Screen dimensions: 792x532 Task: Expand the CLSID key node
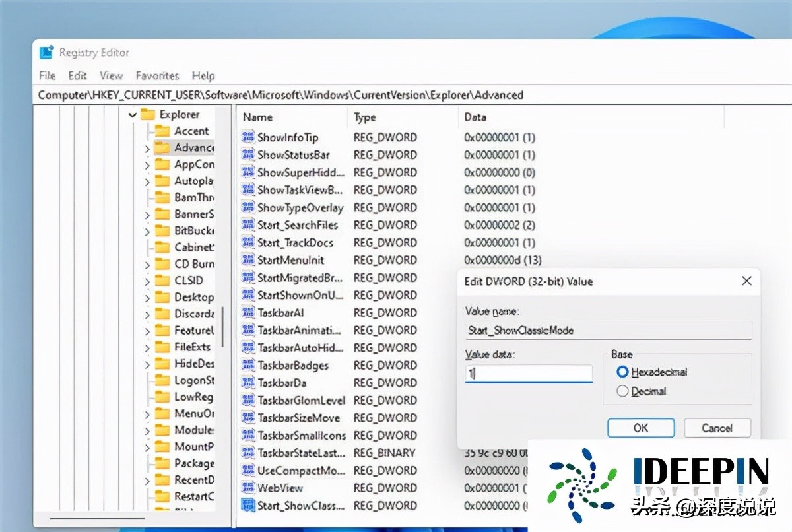click(147, 281)
